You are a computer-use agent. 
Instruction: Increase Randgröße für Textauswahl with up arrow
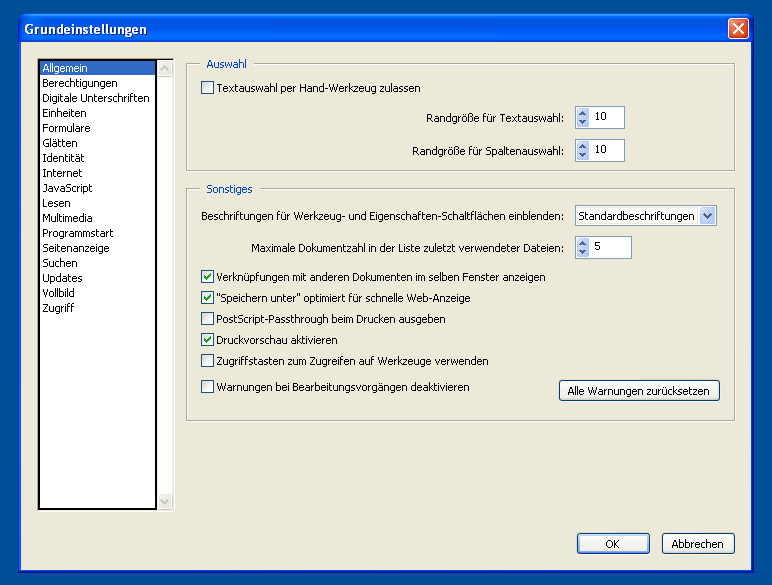click(583, 113)
